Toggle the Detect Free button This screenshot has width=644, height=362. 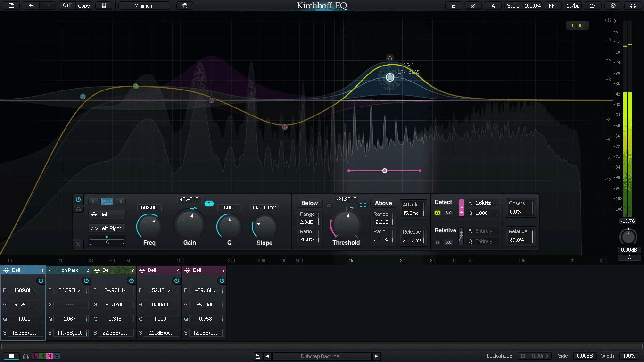(461, 208)
